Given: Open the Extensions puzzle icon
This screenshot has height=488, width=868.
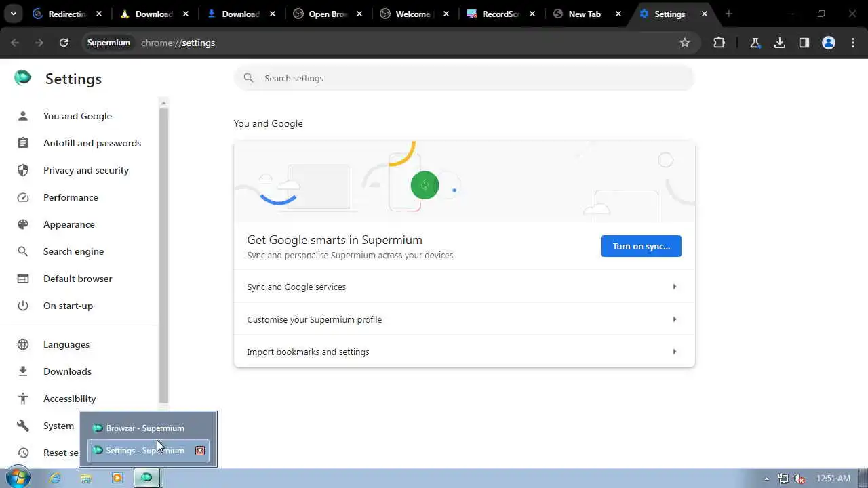Looking at the screenshot, I should click(x=719, y=43).
